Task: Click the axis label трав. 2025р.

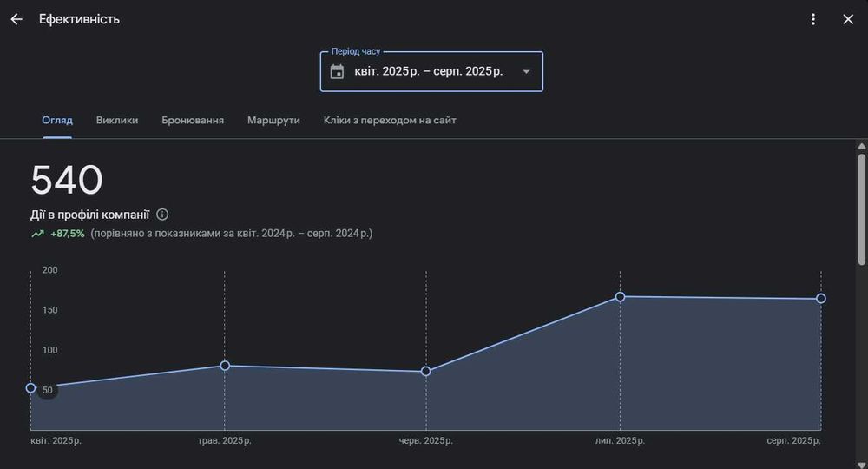Action: (225, 440)
